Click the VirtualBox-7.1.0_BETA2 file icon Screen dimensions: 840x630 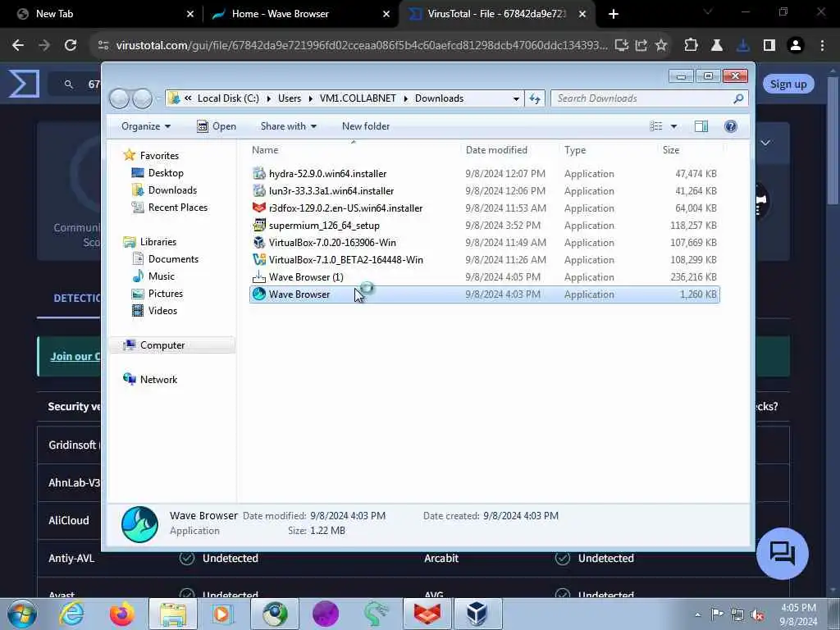258,259
